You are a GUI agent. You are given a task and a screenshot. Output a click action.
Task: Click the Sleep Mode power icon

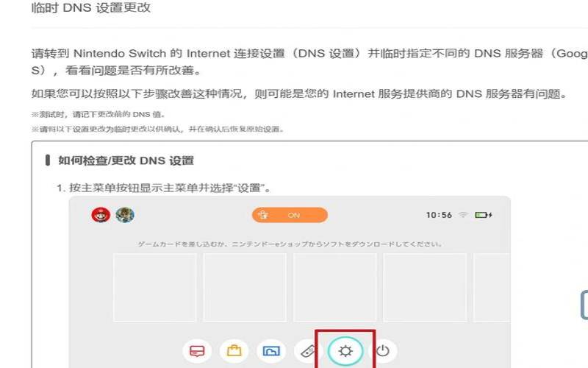pos(382,351)
